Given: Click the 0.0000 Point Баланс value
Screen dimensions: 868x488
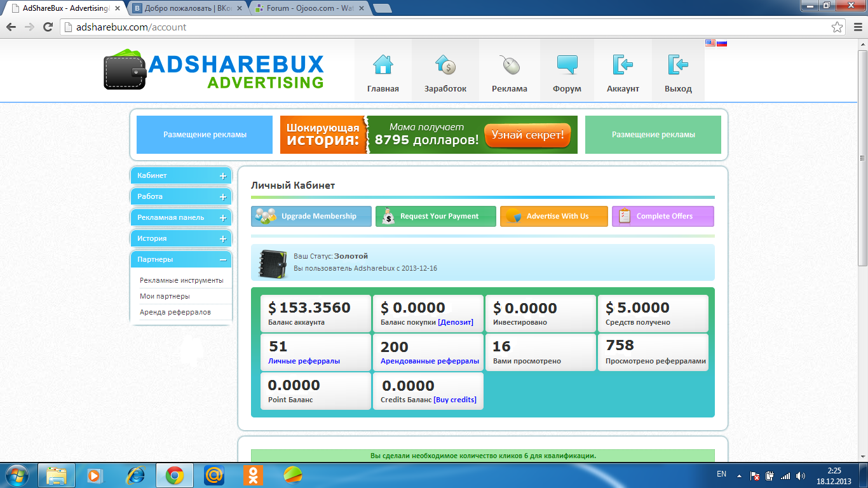Looking at the screenshot, I should pyautogui.click(x=294, y=385).
